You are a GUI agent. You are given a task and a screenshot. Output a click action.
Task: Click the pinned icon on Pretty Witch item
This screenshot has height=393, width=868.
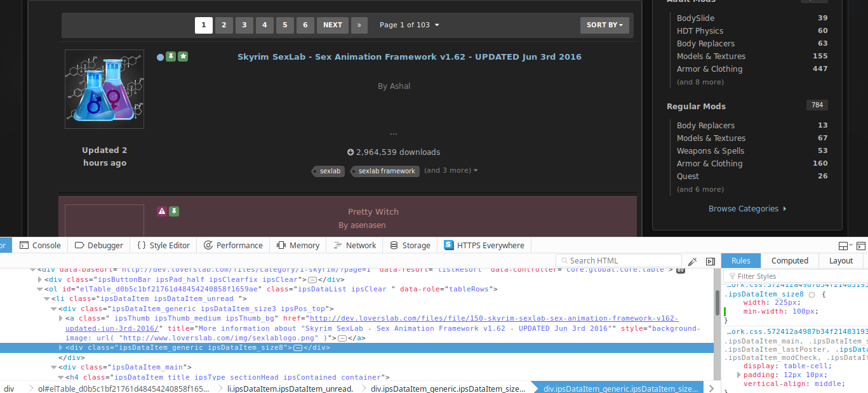pos(174,211)
